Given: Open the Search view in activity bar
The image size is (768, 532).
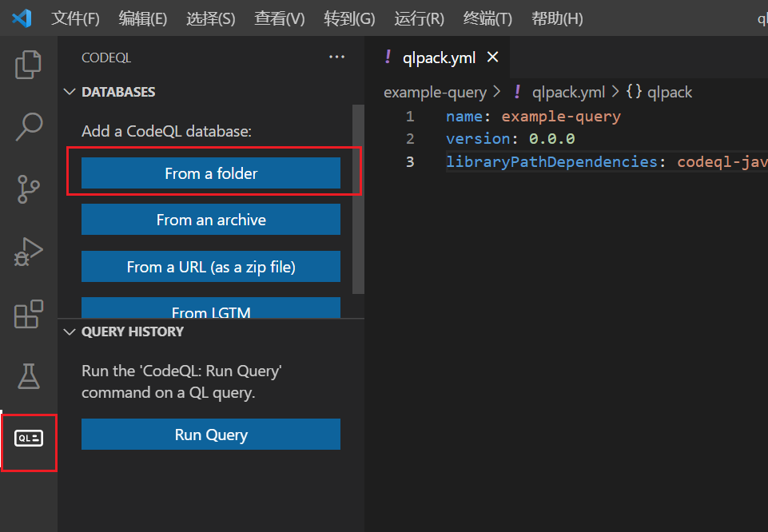Looking at the screenshot, I should pos(29,127).
